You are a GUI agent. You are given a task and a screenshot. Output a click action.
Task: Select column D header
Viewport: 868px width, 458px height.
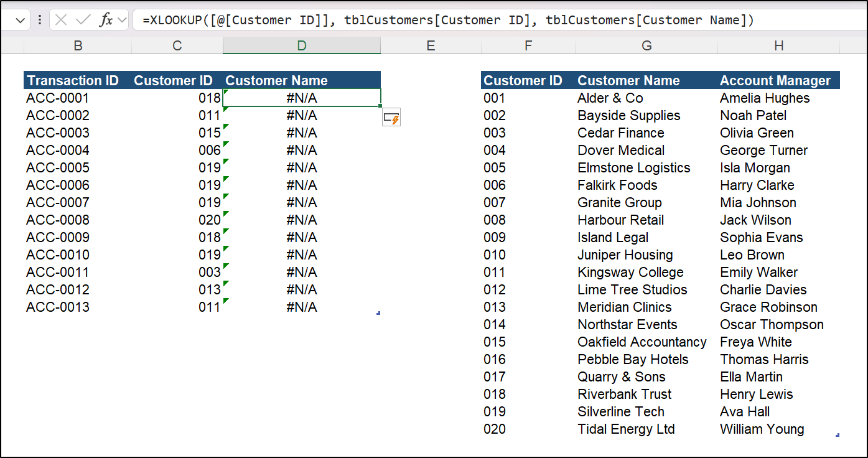coord(302,45)
